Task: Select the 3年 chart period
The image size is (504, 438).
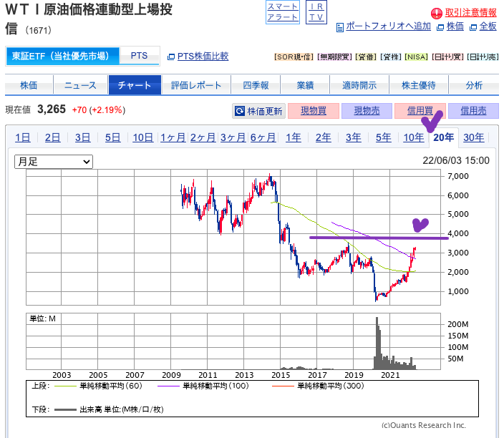Action: [x=353, y=137]
